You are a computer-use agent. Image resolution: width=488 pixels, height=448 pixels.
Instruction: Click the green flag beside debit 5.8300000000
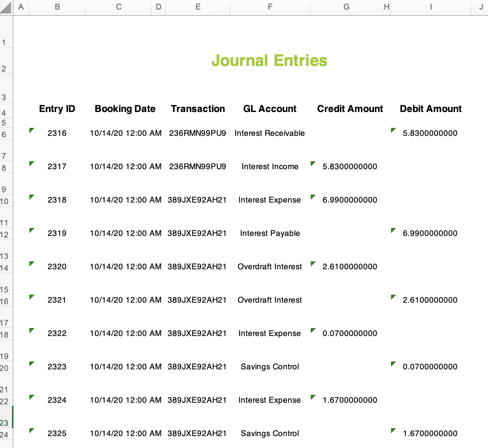393,129
